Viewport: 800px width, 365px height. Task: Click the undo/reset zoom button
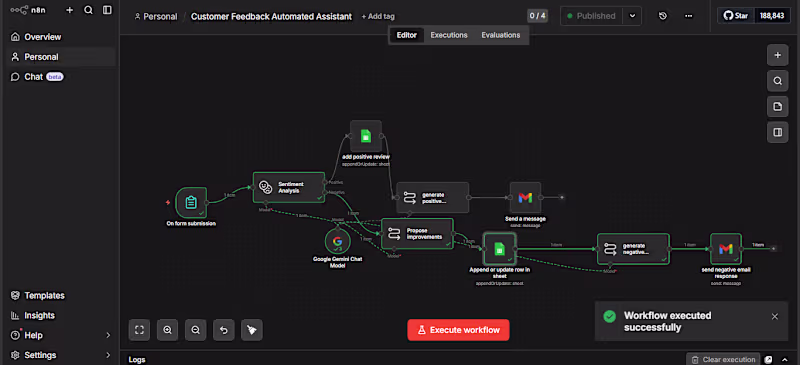pyautogui.click(x=223, y=330)
